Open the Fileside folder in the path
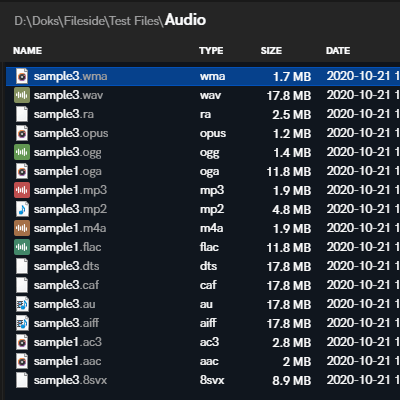This screenshot has height=400, width=400. coord(84,21)
